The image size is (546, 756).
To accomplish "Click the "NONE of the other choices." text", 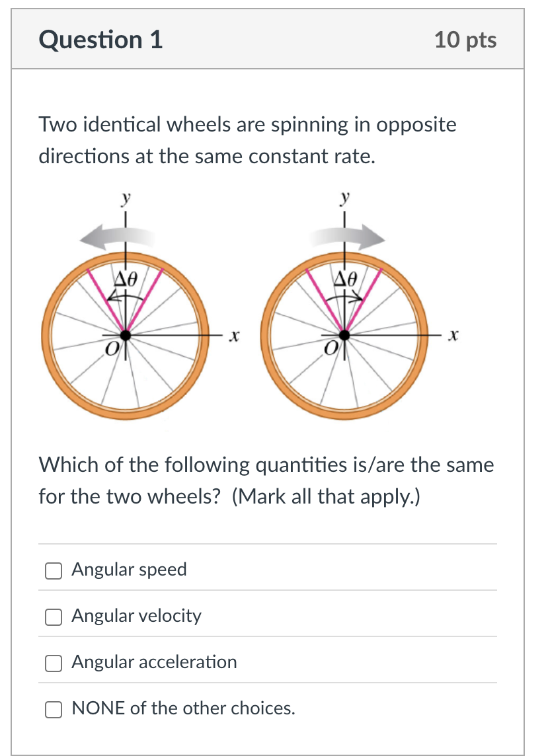I will tap(183, 708).
